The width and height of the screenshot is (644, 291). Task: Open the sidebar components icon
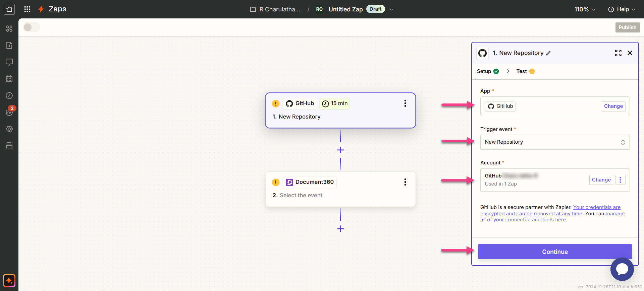point(9,28)
